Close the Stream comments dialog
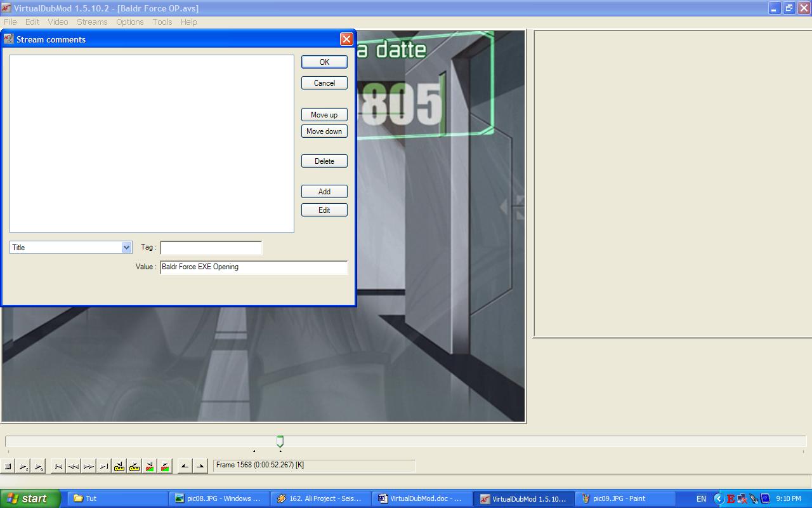Image resolution: width=812 pixels, height=508 pixels. 346,39
